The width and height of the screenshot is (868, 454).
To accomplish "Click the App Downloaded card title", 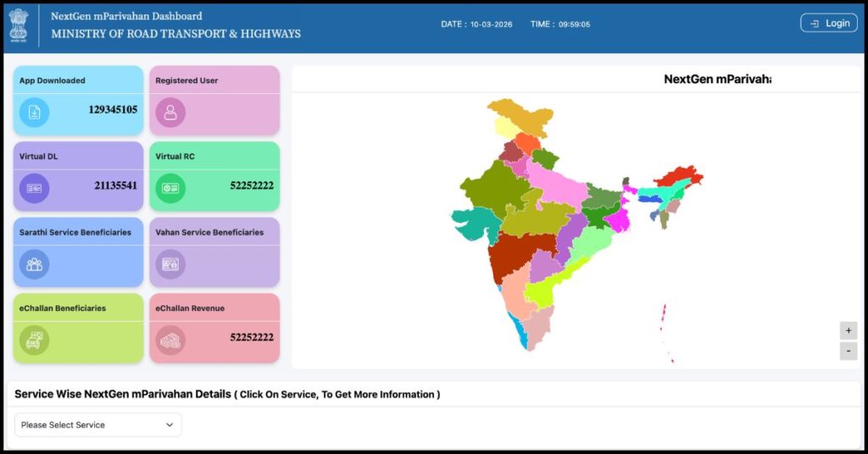I will pos(52,80).
